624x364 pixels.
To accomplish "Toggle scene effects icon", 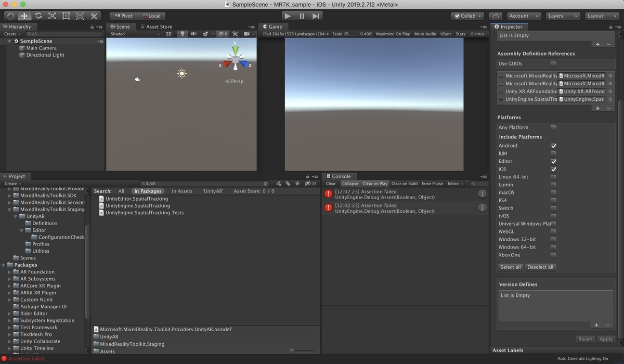I will tap(206, 34).
